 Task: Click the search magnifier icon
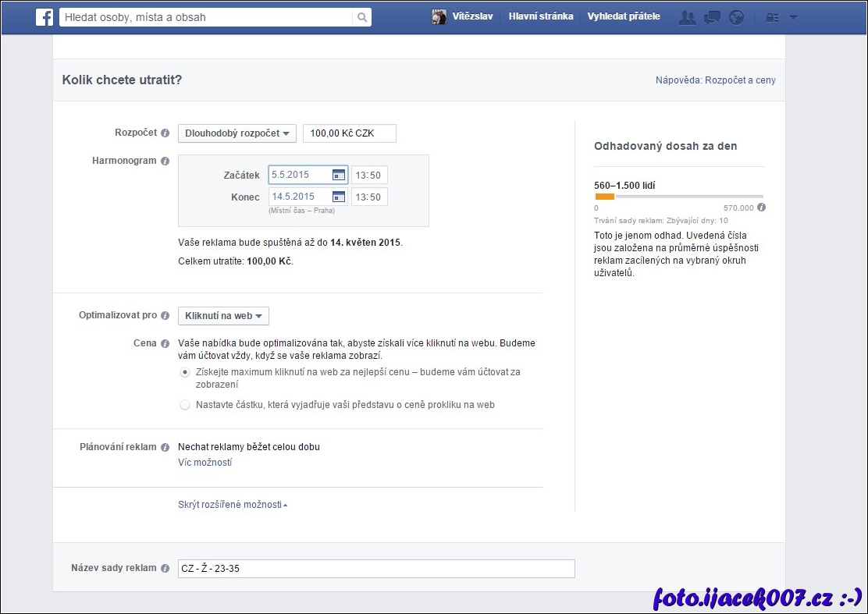pyautogui.click(x=361, y=17)
